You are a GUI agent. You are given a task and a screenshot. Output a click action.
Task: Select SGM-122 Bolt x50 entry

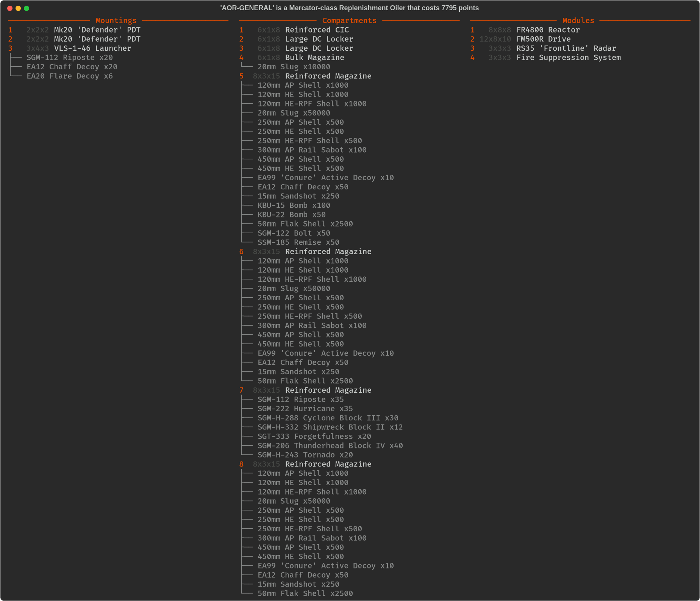tap(294, 233)
